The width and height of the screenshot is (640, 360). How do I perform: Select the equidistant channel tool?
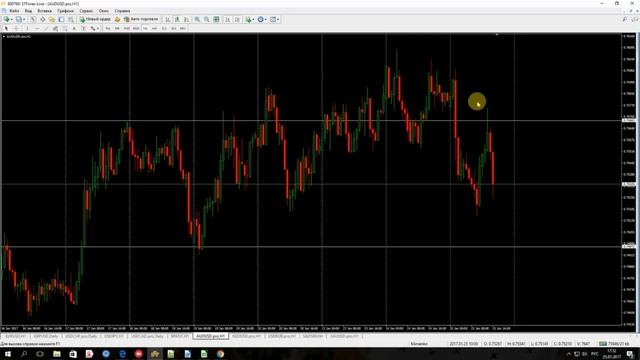tap(56, 28)
